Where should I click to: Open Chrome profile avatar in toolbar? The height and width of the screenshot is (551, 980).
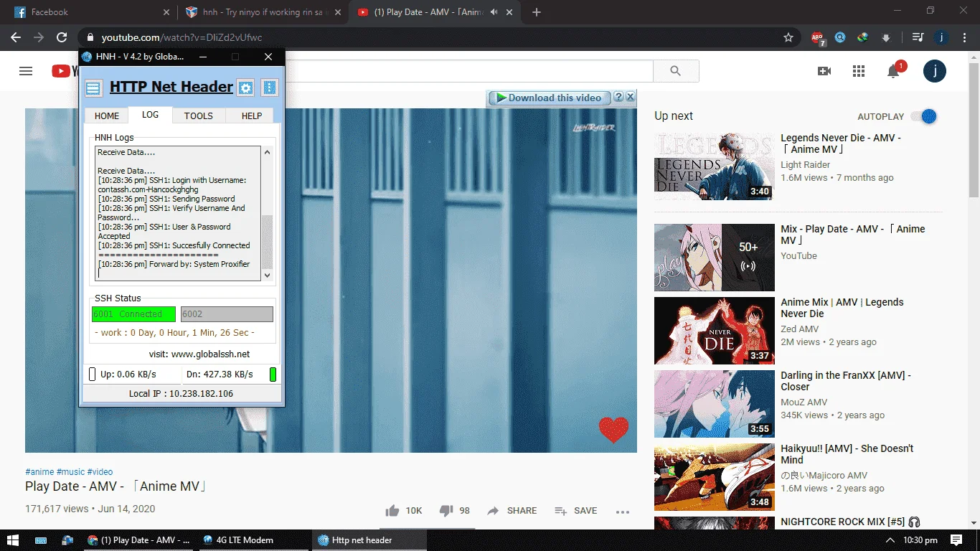[942, 37]
